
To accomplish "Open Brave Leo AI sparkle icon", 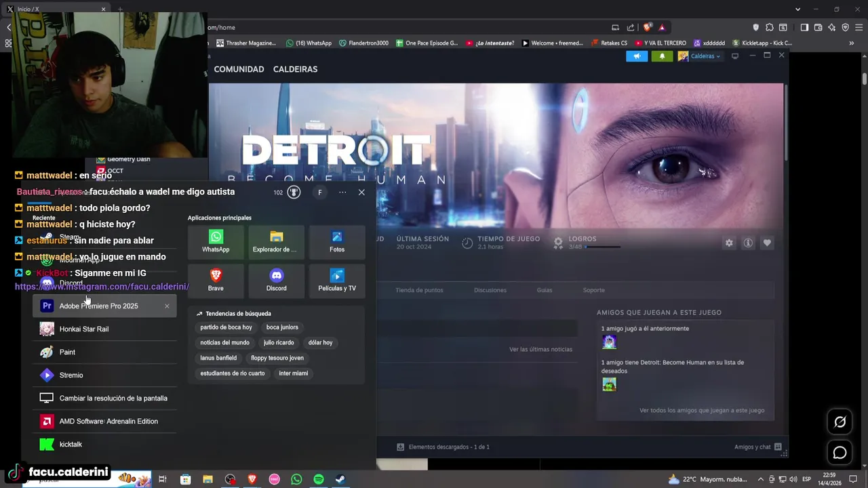I will click(x=832, y=28).
